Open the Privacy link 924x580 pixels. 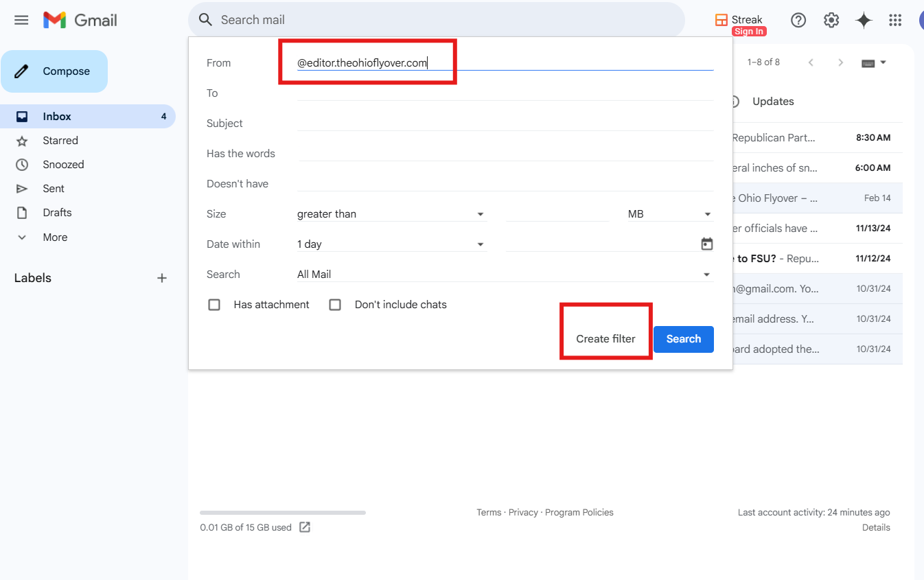523,513
